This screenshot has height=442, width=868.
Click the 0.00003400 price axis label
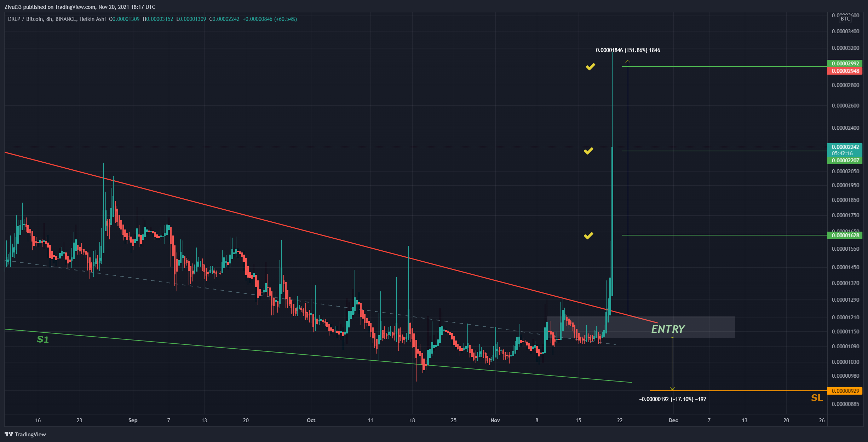click(845, 31)
